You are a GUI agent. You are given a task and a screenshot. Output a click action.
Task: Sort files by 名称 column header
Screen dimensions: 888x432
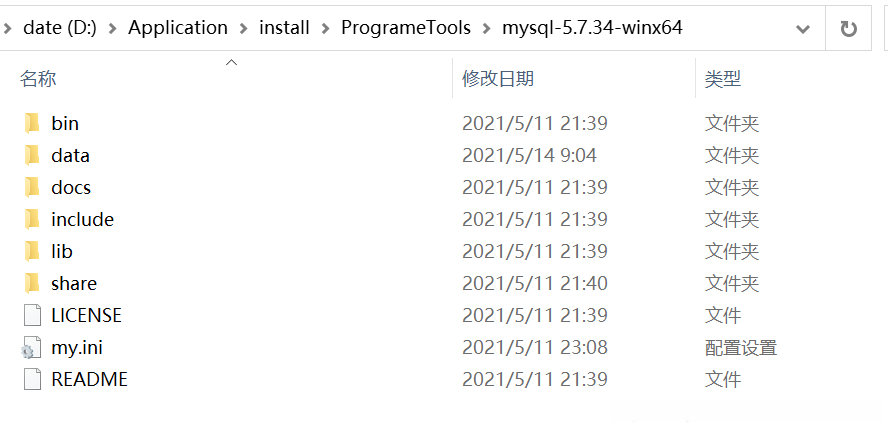tap(38, 78)
